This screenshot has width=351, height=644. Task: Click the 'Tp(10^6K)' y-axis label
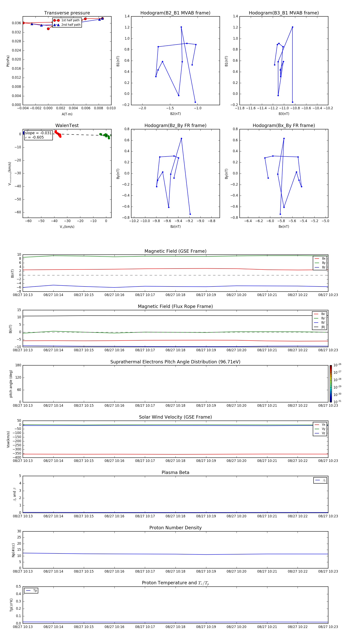(x=11, y=605)
